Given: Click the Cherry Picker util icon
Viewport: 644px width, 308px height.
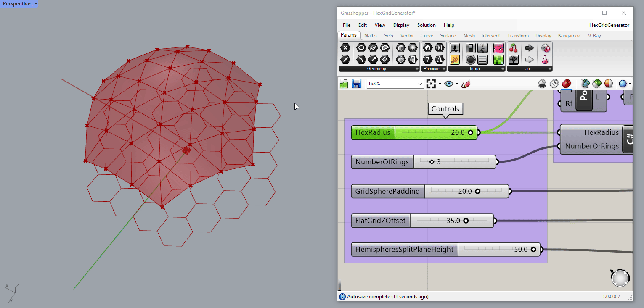Looking at the screenshot, I should (x=513, y=48).
